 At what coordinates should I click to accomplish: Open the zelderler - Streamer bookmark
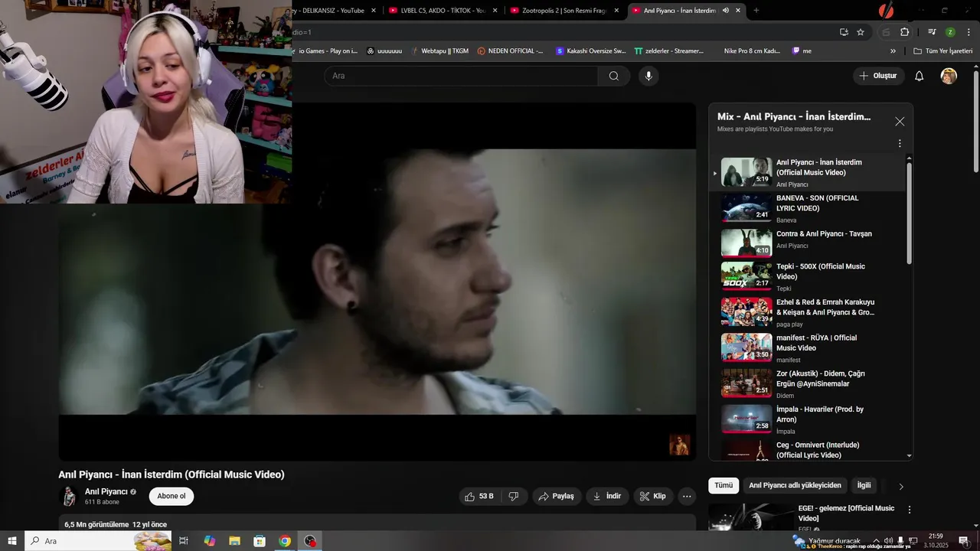(x=668, y=51)
